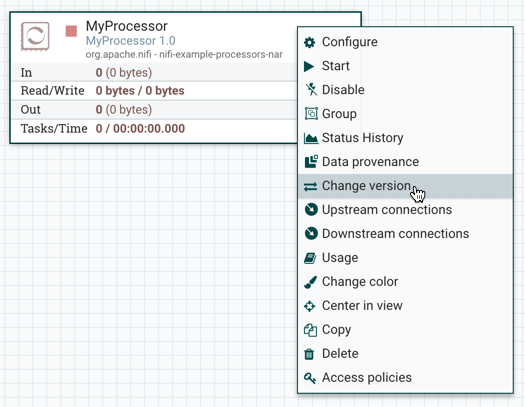Click the red stopped status indicator

point(71,31)
